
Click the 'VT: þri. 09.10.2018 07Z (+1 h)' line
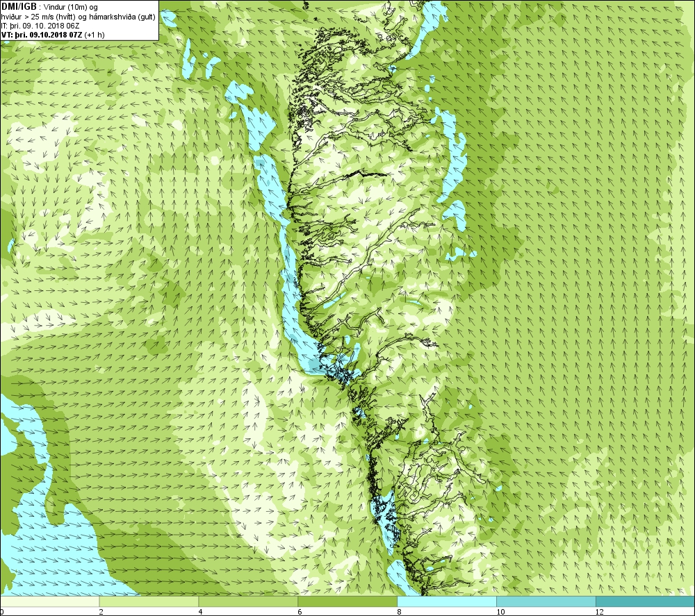[54, 35]
